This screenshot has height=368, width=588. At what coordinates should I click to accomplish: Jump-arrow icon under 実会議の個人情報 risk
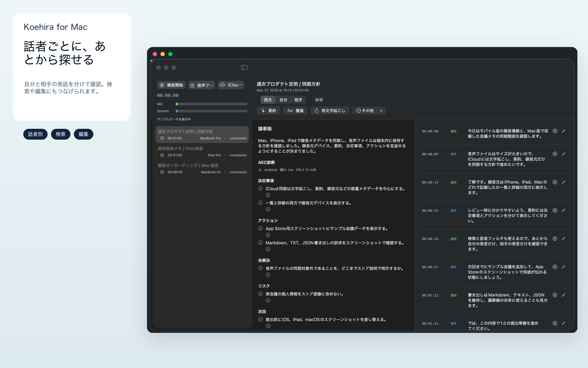[268, 301]
